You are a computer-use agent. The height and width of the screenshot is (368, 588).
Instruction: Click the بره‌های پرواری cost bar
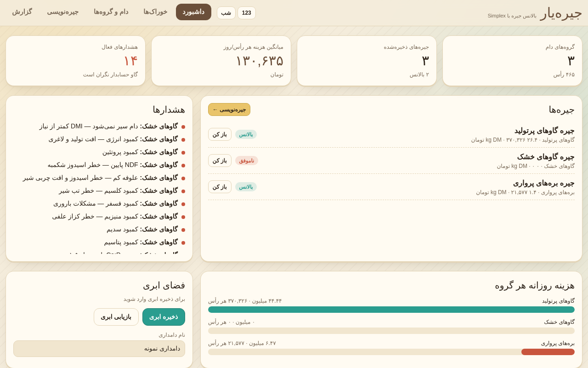pyautogui.click(x=548, y=352)
